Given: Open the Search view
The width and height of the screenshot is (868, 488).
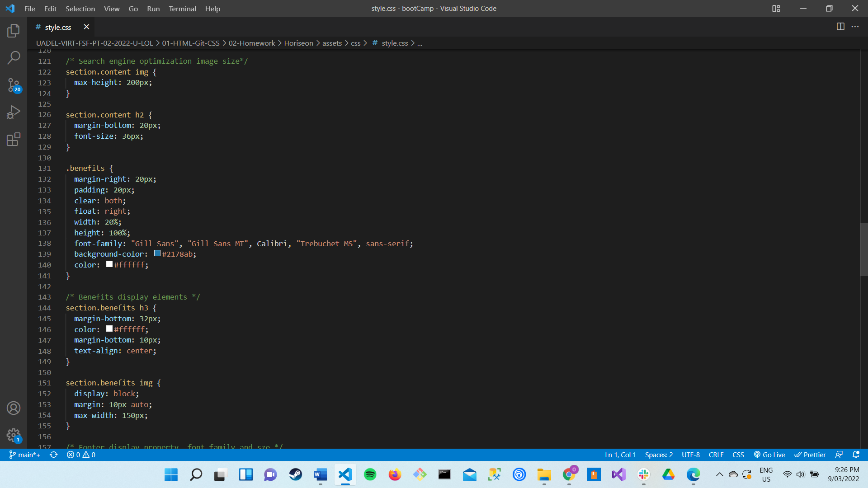Looking at the screenshot, I should point(13,57).
